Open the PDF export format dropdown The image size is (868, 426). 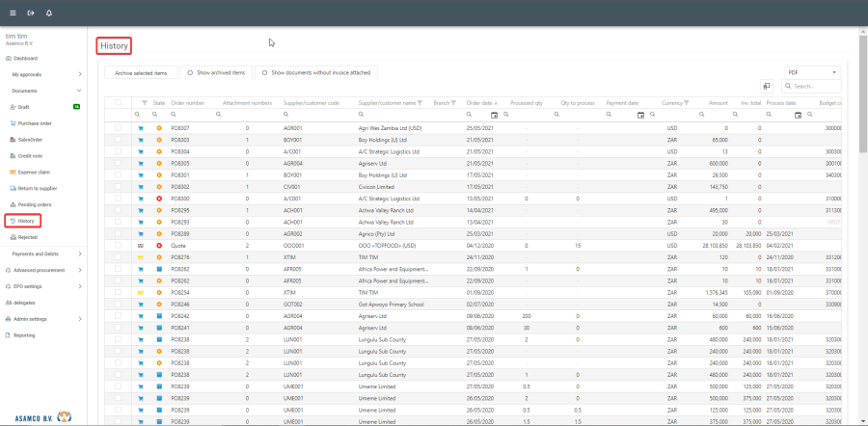pos(812,72)
